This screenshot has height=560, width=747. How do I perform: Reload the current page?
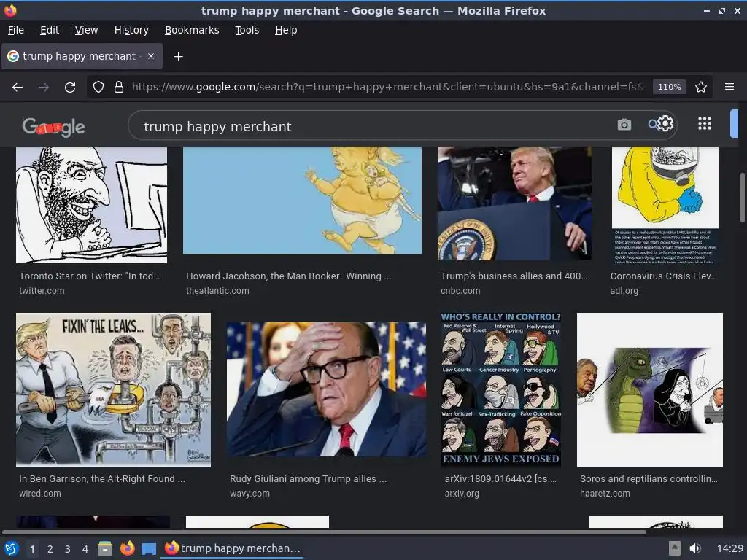coord(70,87)
